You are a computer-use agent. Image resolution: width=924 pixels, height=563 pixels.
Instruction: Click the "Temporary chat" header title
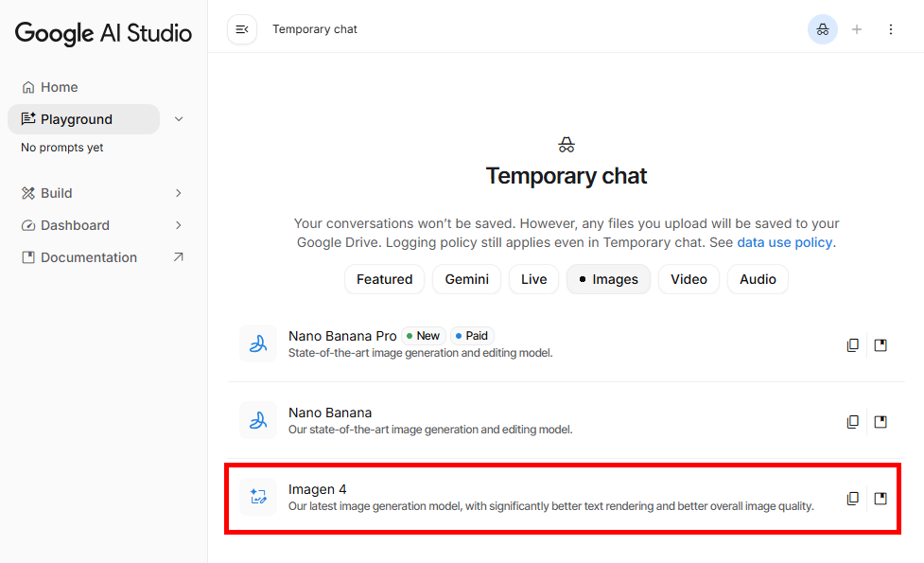click(315, 29)
